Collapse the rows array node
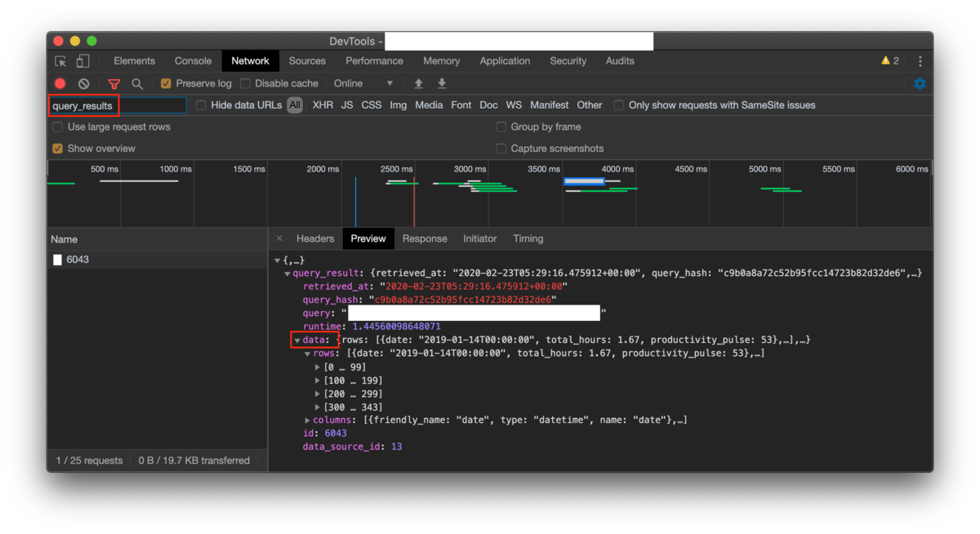The width and height of the screenshot is (980, 534). point(308,354)
